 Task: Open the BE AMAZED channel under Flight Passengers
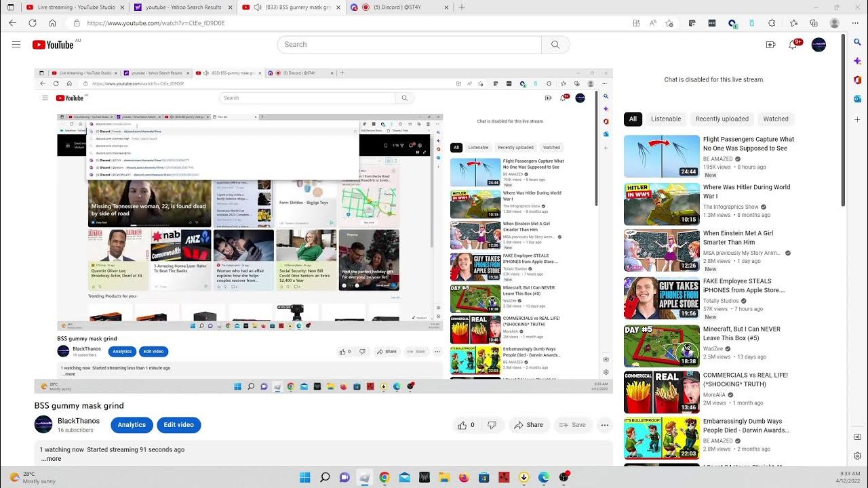tap(717, 159)
